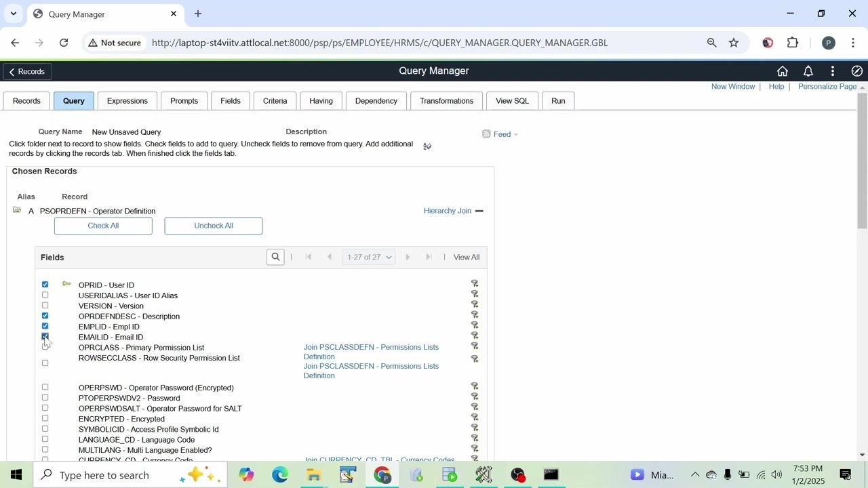Go to the PeopleSoft Home page icon

pyautogui.click(x=783, y=71)
